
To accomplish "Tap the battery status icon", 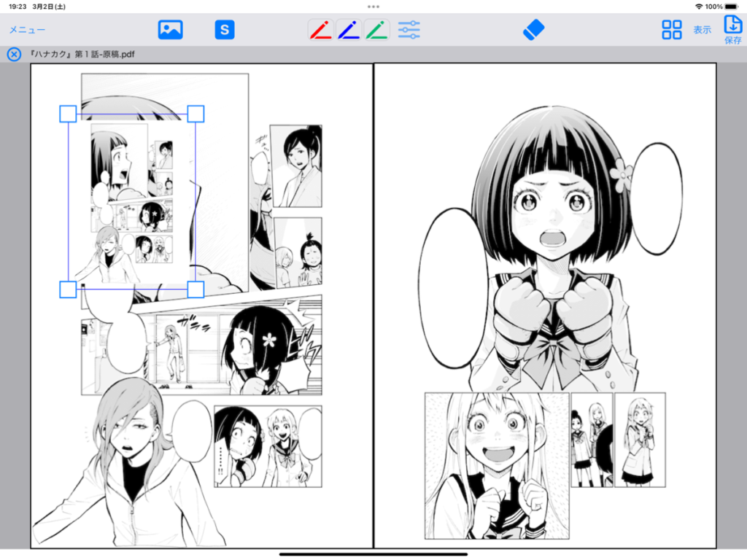I will (731, 7).
